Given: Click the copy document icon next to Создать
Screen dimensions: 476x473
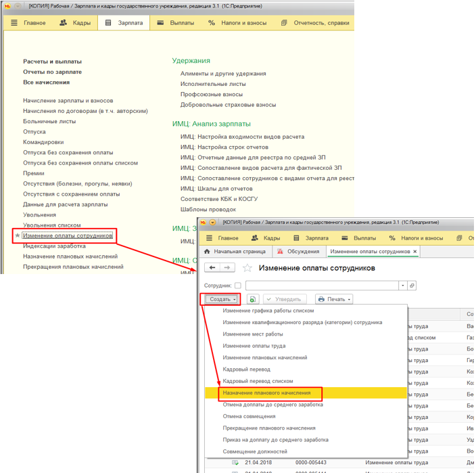Looking at the screenshot, I should coord(252,299).
